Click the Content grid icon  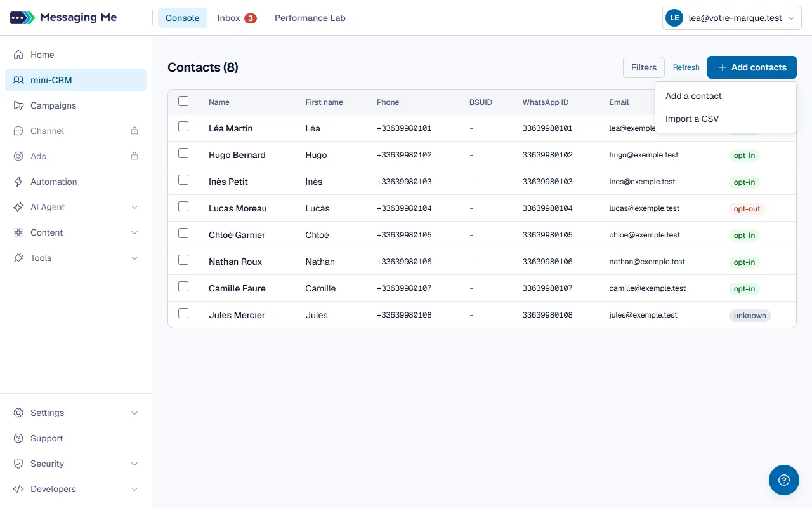(18, 232)
